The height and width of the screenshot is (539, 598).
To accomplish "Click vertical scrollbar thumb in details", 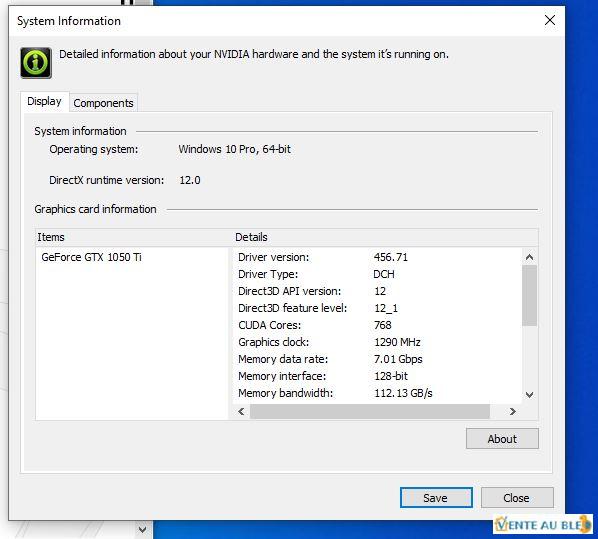I will point(529,296).
